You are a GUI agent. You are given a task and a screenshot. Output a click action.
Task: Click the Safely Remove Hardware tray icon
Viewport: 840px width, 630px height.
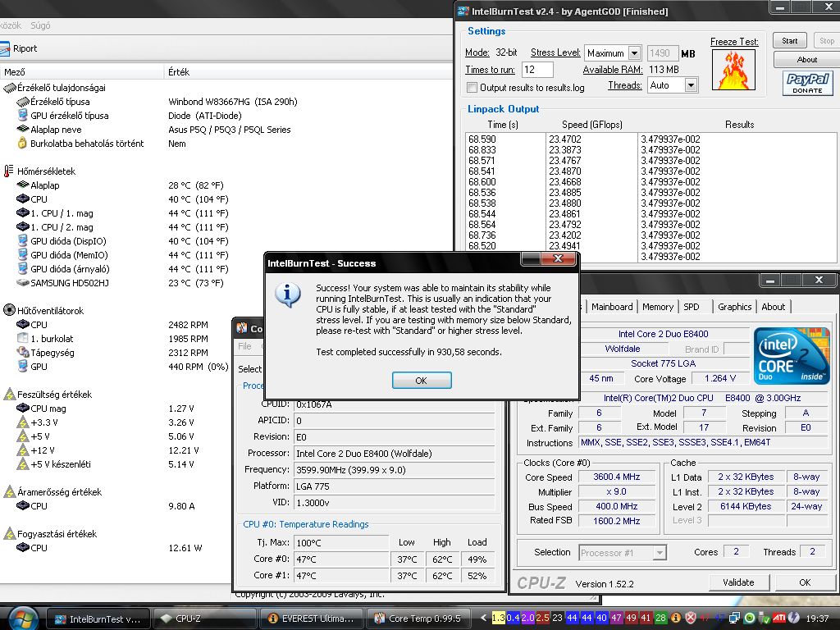pos(764,618)
